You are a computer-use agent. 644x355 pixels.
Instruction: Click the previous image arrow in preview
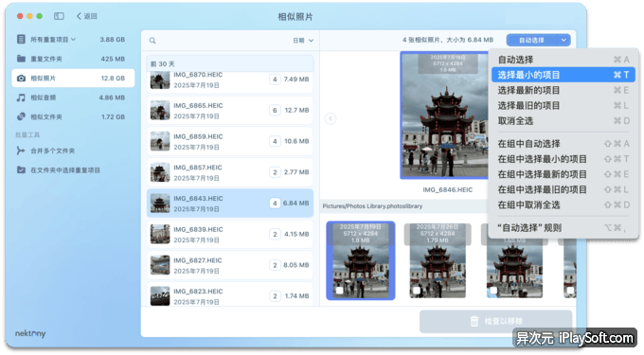coord(331,119)
